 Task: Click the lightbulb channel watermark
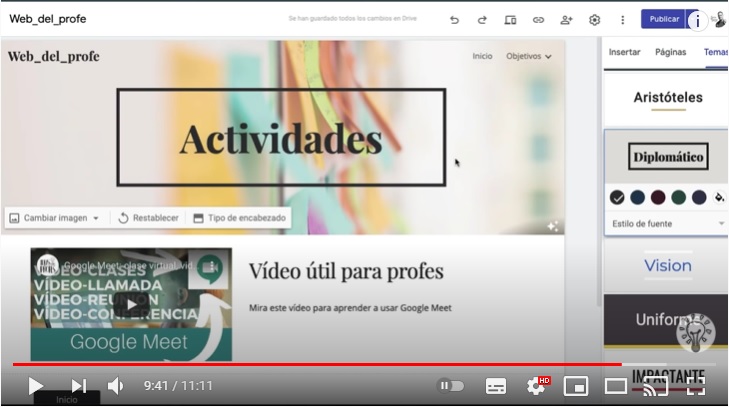click(696, 333)
